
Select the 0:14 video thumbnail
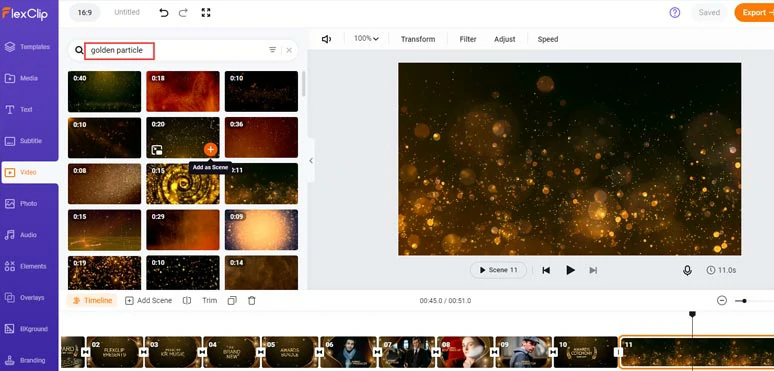(261, 273)
